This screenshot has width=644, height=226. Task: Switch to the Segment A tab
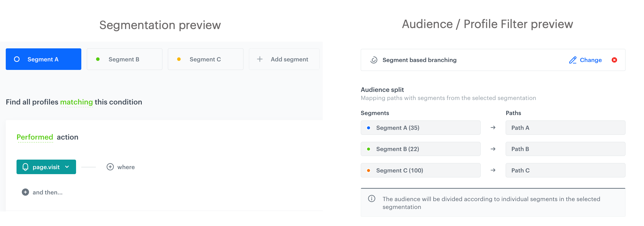(x=43, y=59)
